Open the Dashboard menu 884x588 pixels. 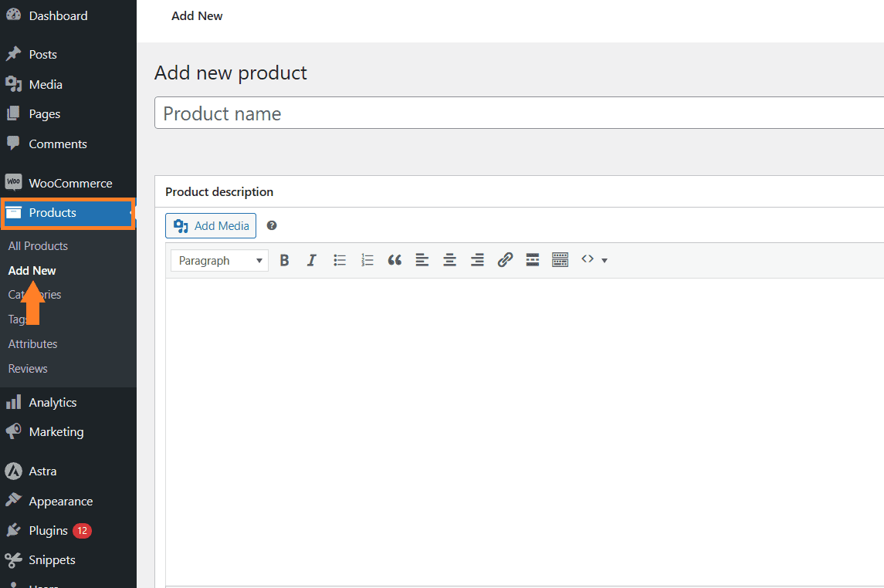coord(68,15)
